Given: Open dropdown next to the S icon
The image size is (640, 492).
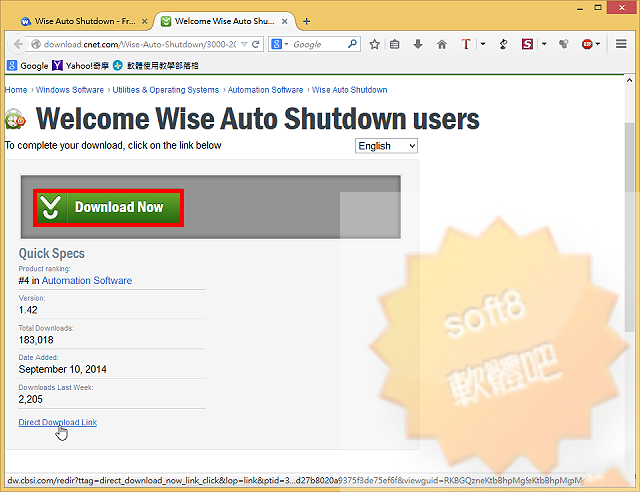Looking at the screenshot, I should (x=544, y=44).
